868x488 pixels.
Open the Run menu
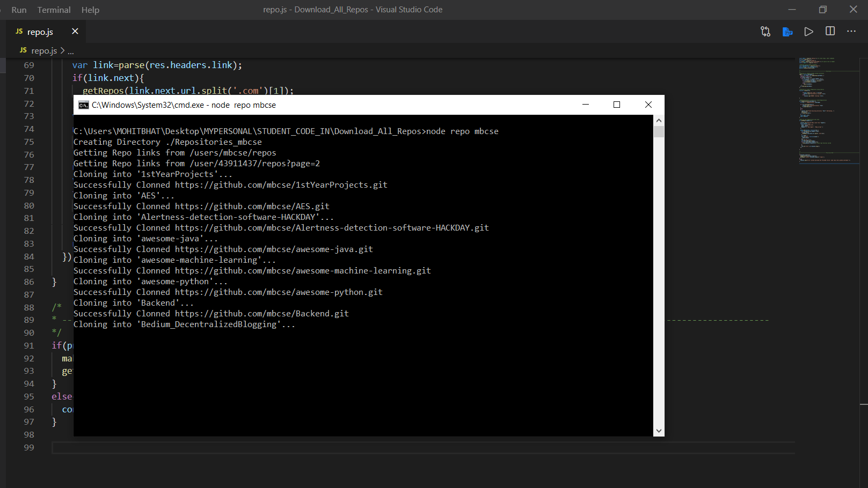[19, 10]
